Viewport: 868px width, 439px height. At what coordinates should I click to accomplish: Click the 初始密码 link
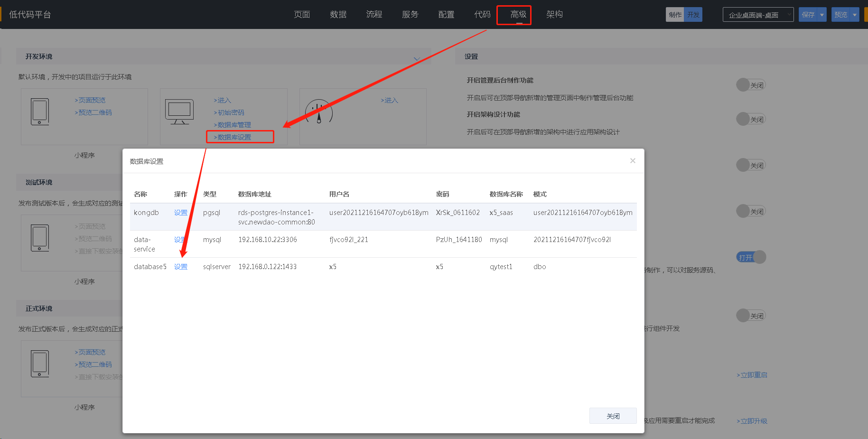pos(229,112)
